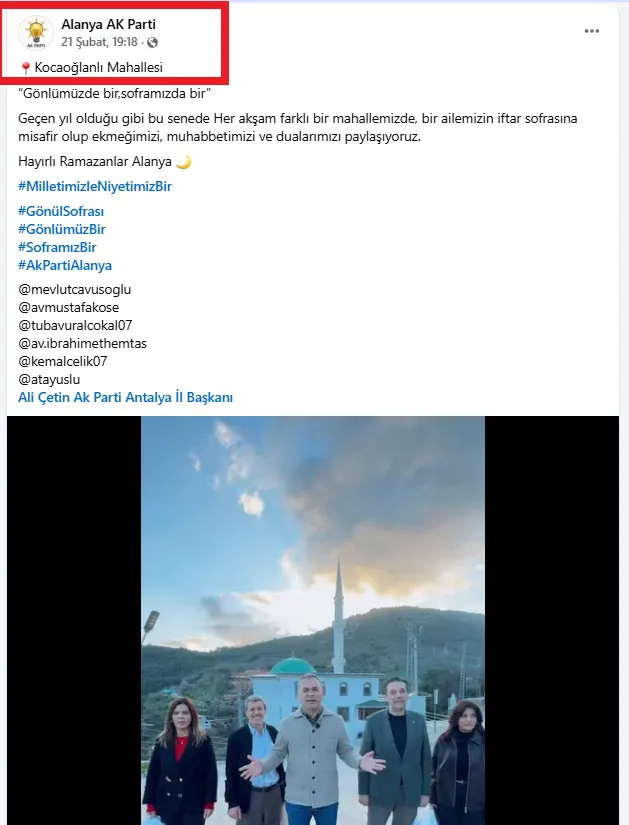
Task: Open hashtag #MilletimizleNiyetimizBir
Action: point(95,186)
